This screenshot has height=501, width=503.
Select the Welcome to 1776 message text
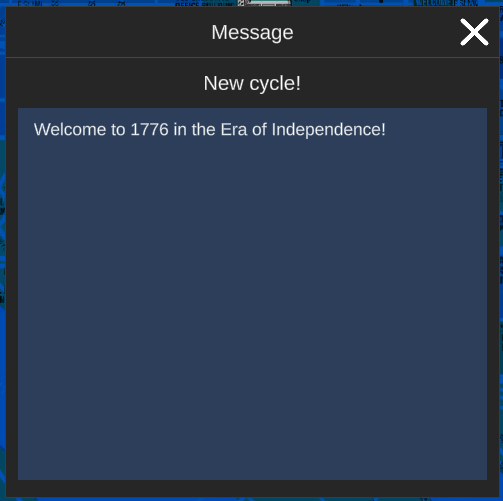(210, 129)
